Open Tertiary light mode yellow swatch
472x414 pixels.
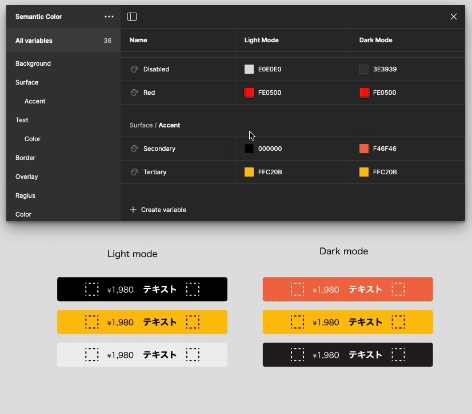(x=249, y=172)
